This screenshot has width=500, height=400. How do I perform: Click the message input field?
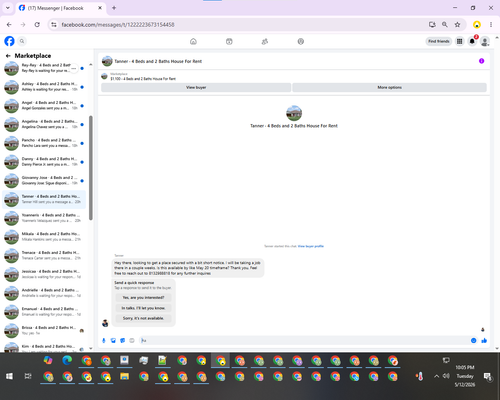pyautogui.click(x=304, y=340)
